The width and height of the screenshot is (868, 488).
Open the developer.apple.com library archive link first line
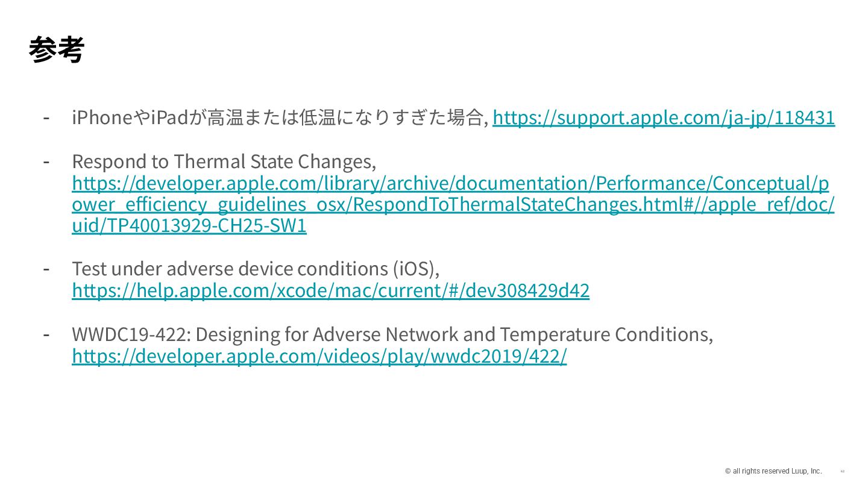click(x=450, y=183)
